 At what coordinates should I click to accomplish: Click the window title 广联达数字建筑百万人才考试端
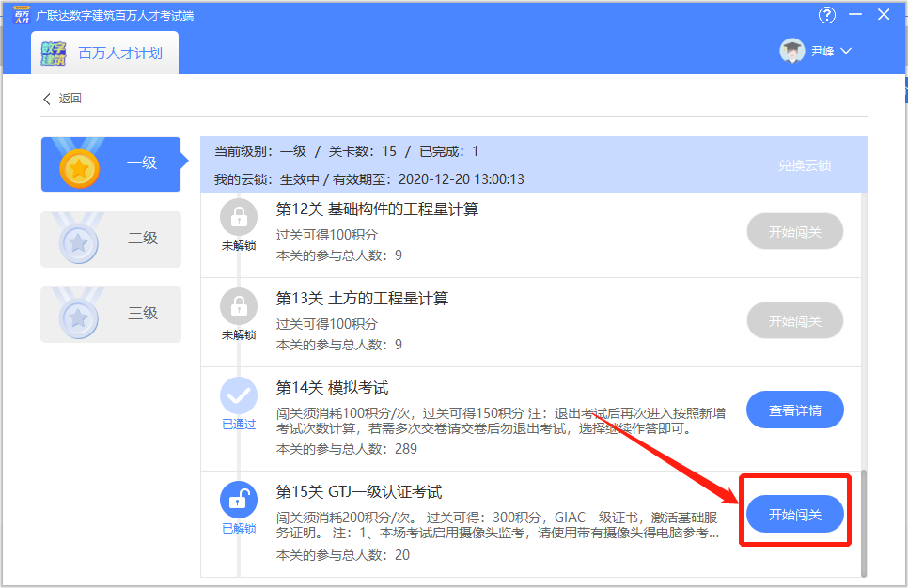[x=115, y=16]
